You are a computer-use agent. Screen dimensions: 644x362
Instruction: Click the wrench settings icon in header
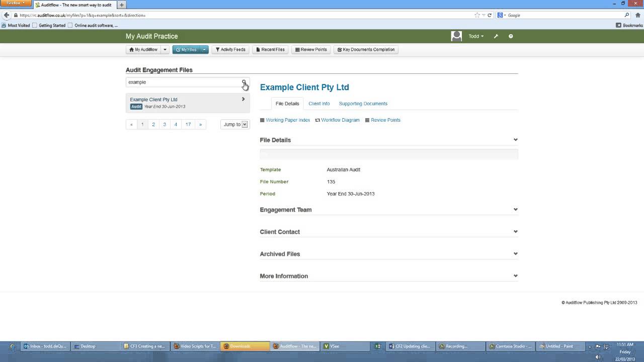tap(496, 36)
